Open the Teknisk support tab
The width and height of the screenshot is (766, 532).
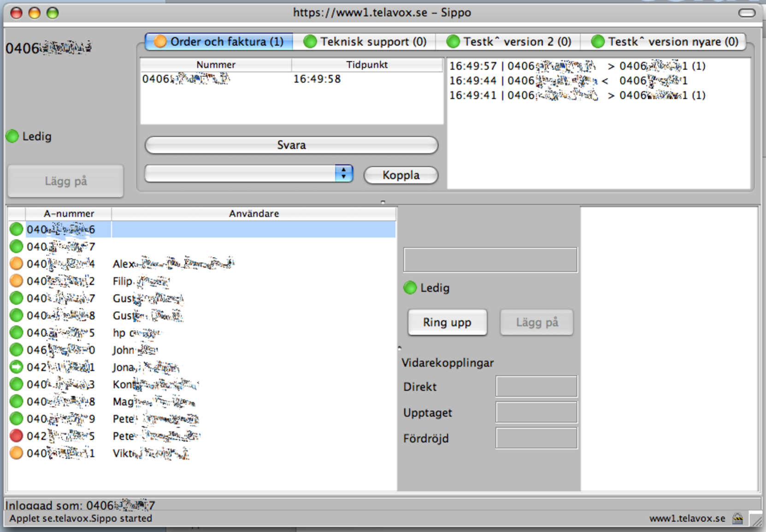(365, 41)
